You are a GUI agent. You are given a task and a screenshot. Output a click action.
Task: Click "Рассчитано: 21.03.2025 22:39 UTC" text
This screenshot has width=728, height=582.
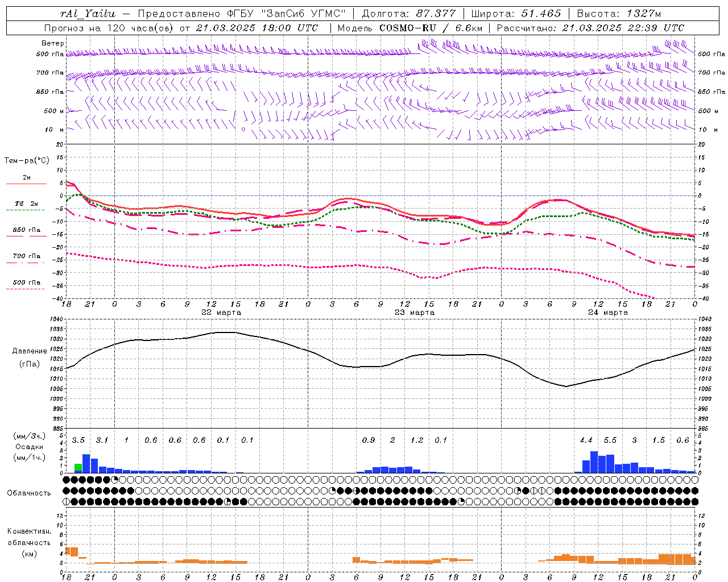point(590,28)
